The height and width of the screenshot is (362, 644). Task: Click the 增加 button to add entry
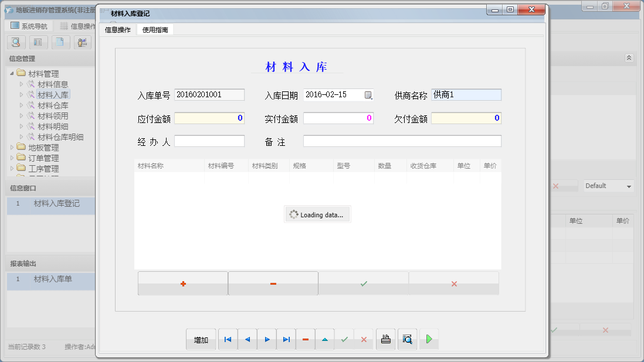(201, 339)
